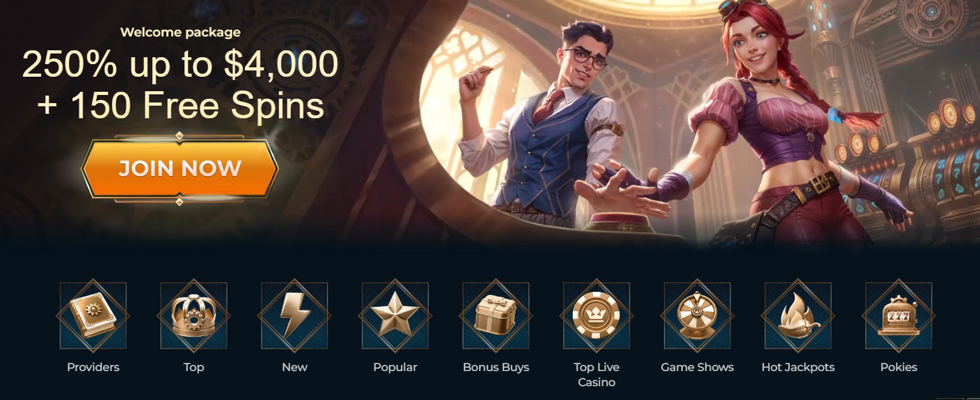Screen dimensions: 980x400
Task: Click the Hot Jackpots flame icon
Action: pos(798,316)
